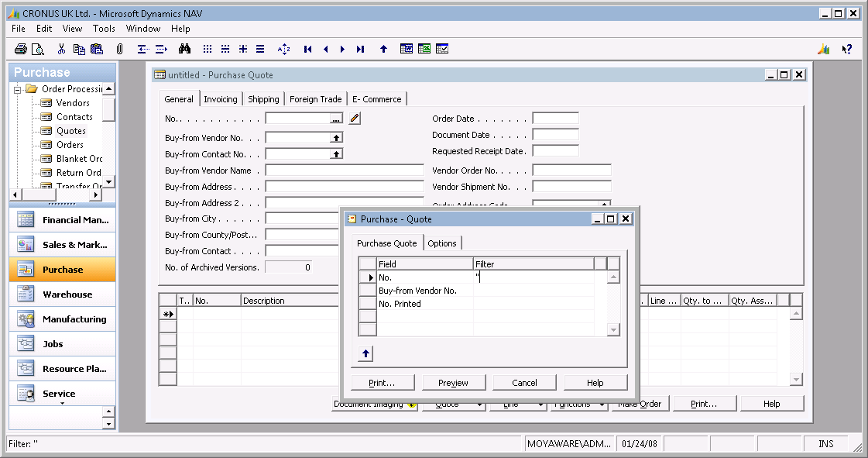The width and height of the screenshot is (868, 458).
Task: Click the navigation tree scroll-right arrow
Action: tap(96, 195)
